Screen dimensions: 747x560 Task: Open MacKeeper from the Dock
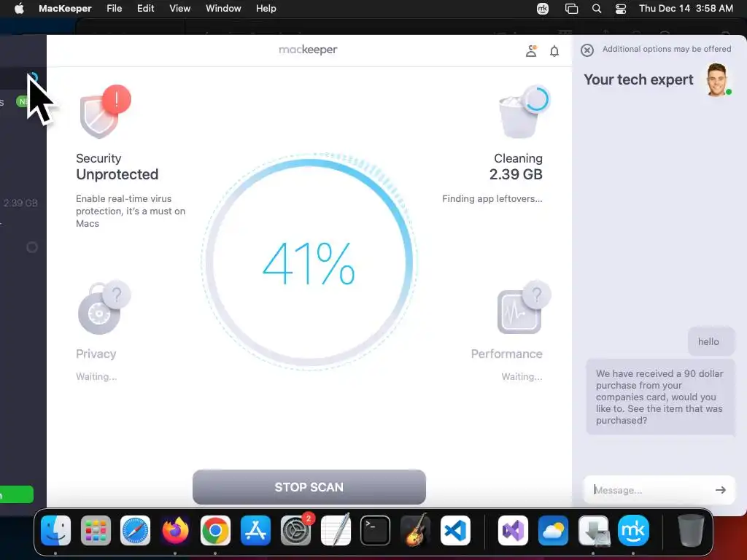[633, 530]
